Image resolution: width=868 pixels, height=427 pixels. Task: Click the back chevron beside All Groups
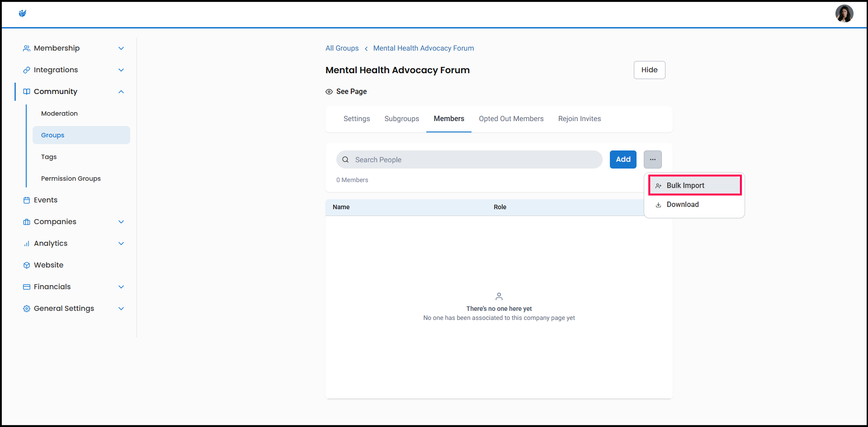(366, 49)
